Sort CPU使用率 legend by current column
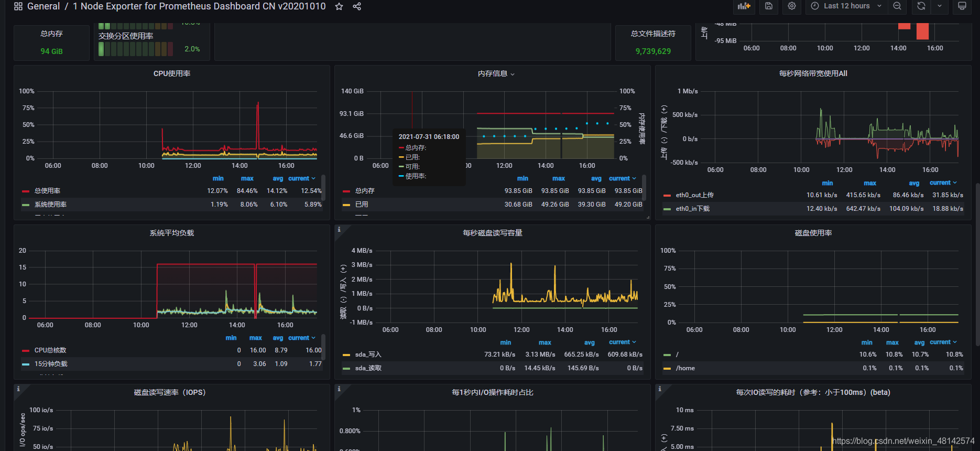Image resolution: width=980 pixels, height=451 pixels. point(302,178)
